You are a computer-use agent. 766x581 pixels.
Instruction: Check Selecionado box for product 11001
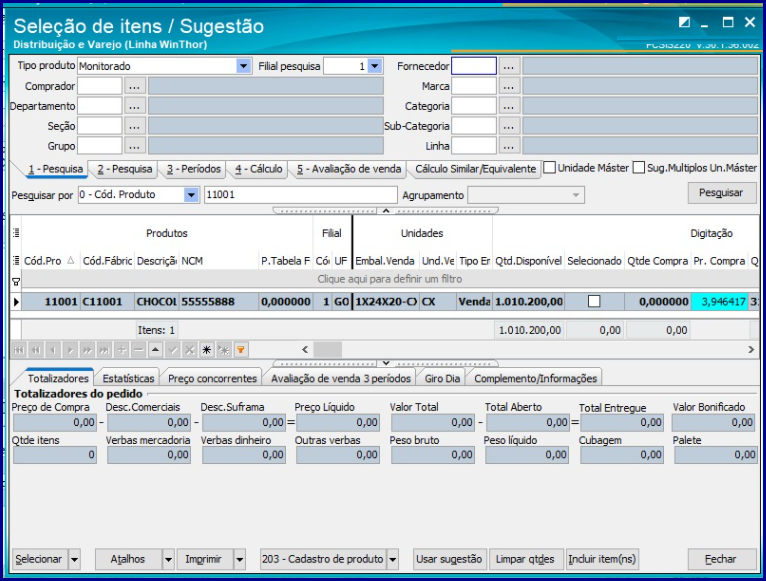click(594, 301)
